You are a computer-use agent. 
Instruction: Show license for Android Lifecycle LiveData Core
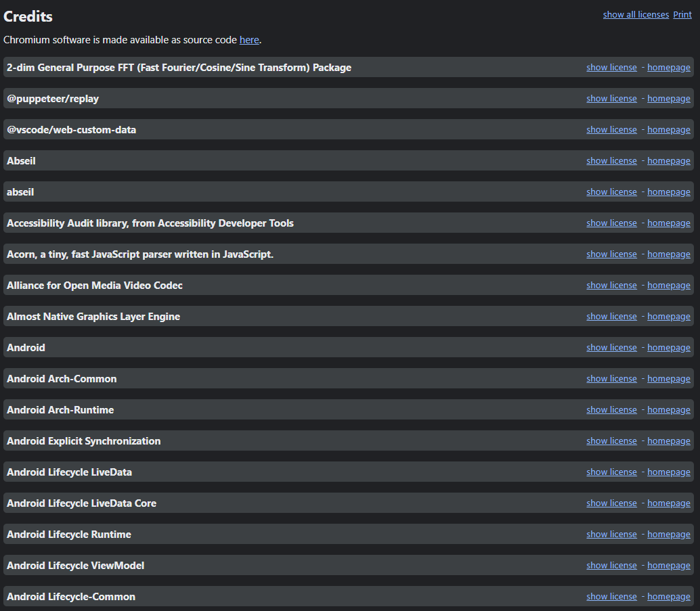coord(611,503)
